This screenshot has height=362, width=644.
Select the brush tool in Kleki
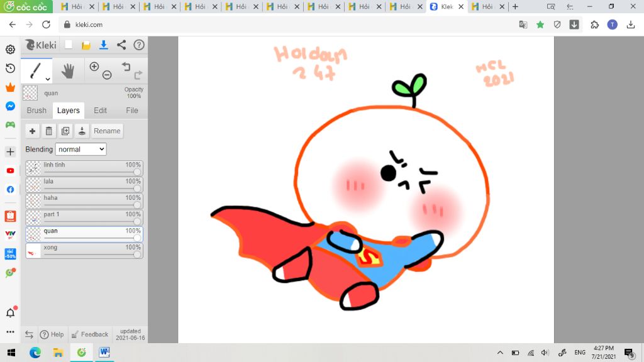click(x=36, y=70)
